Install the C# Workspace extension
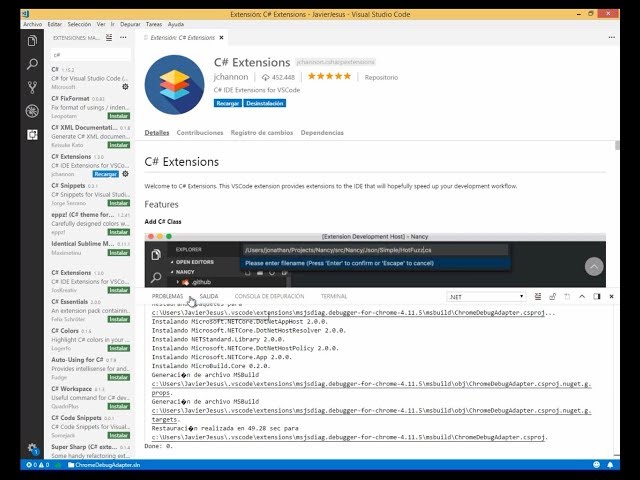The image size is (640, 480). point(119,406)
